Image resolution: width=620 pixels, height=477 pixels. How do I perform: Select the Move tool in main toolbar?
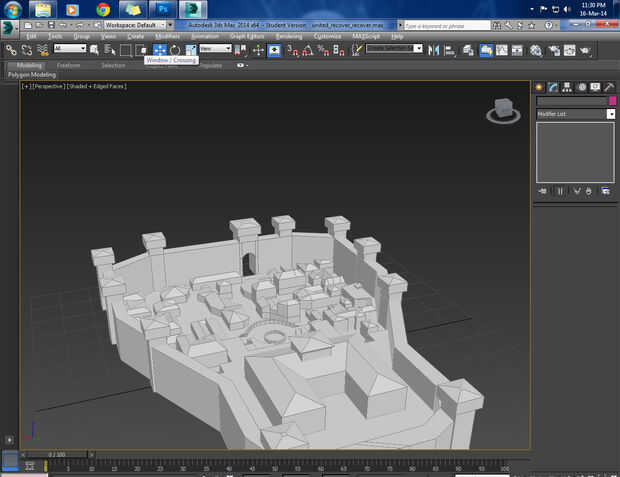pos(160,49)
